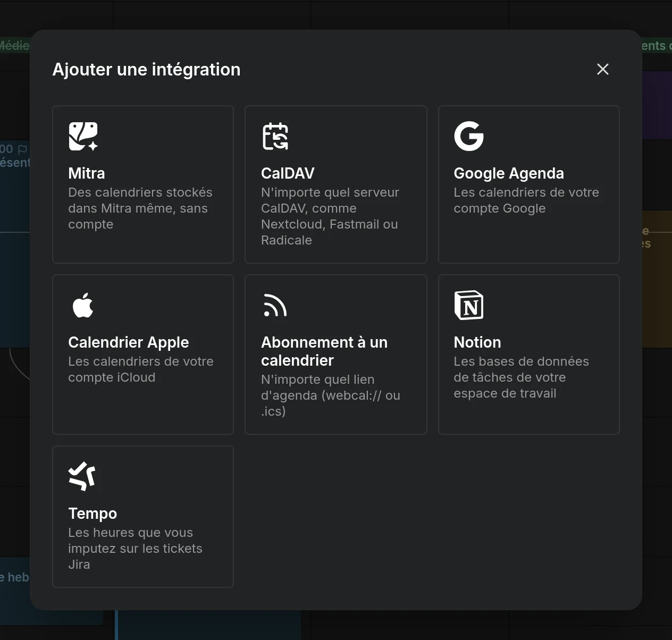Click the Mitra logo icon
The image size is (672, 640).
click(x=83, y=136)
